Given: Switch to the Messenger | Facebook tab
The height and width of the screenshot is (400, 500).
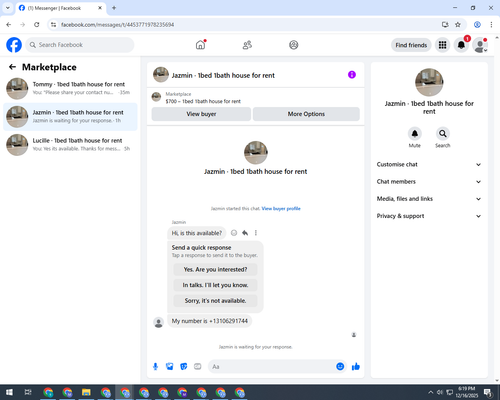Looking at the screenshot, I should click(60, 8).
